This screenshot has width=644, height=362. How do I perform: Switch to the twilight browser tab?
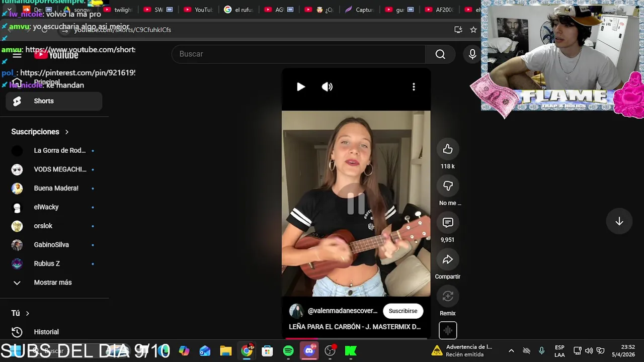(118, 10)
